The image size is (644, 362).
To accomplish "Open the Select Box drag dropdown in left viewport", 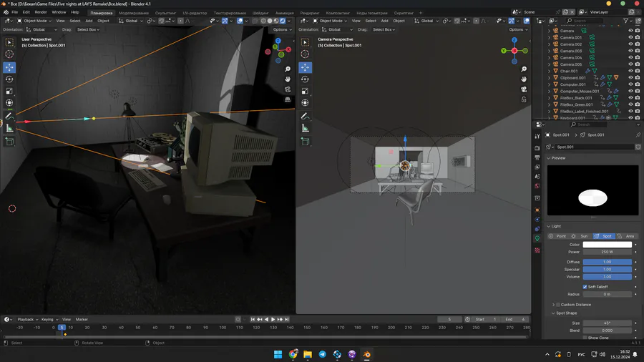I will pos(88,29).
